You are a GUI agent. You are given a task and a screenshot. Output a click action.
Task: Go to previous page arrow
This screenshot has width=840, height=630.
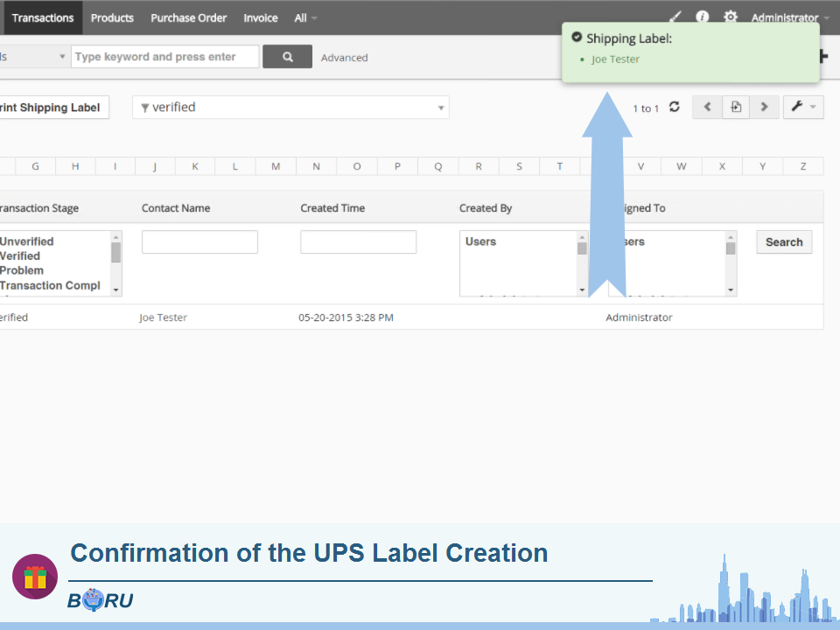(707, 107)
